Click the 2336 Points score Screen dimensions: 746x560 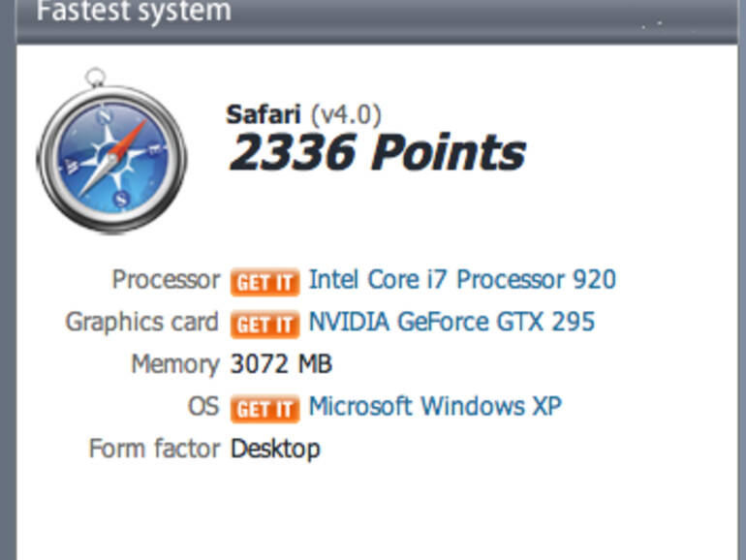pos(376,153)
